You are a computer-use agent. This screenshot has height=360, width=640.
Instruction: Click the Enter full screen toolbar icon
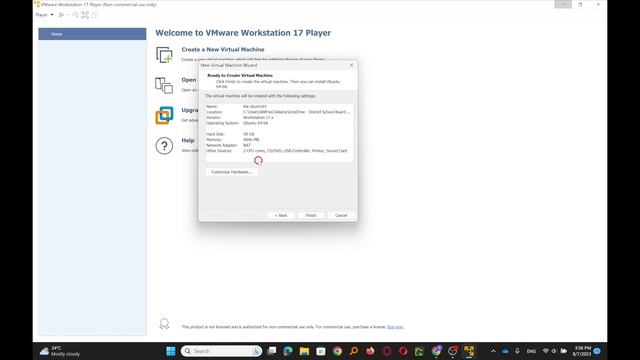(85, 15)
